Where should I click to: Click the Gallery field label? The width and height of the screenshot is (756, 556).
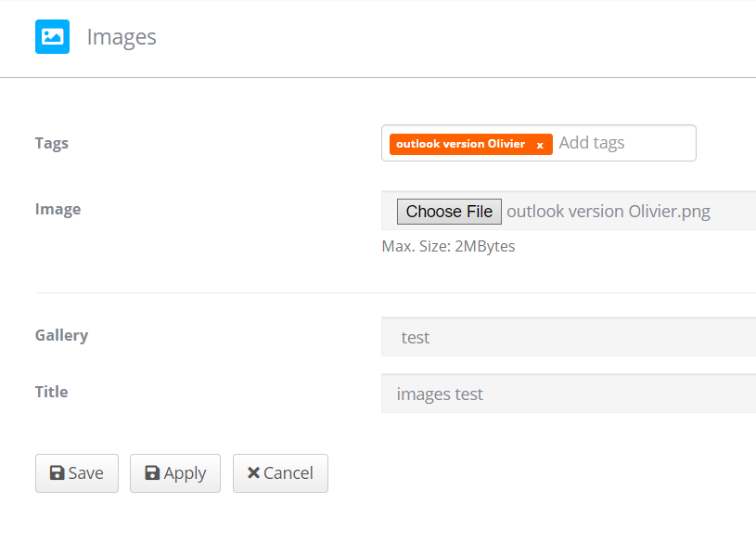tap(61, 335)
